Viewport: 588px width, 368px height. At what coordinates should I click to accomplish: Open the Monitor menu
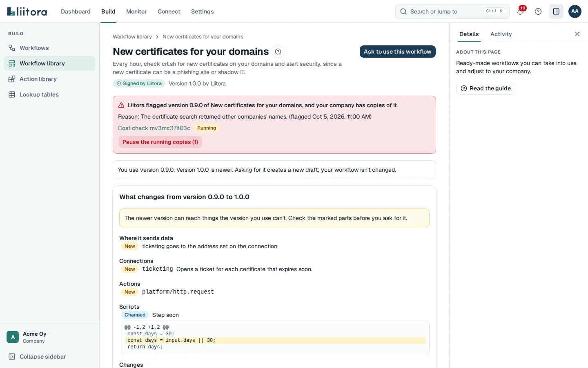136,11
